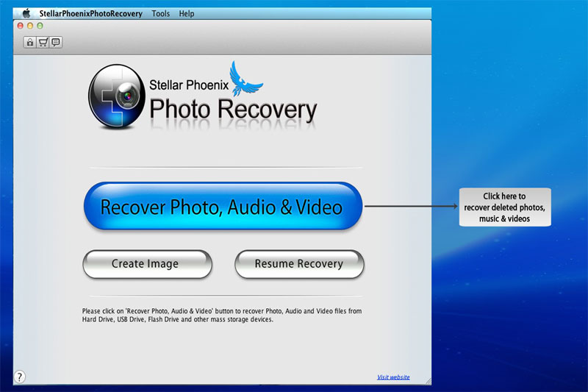
Task: Open the Help menu in the menu bar
Action: click(x=187, y=14)
